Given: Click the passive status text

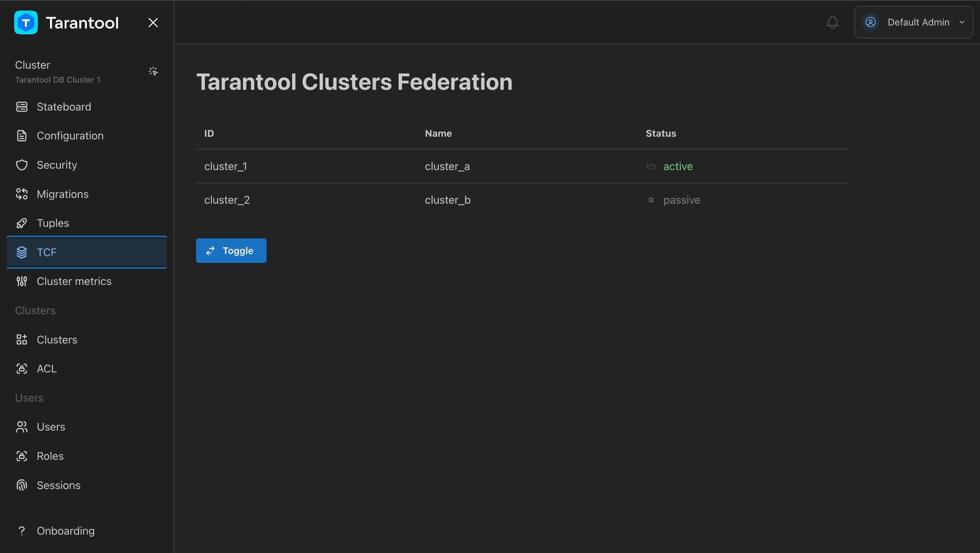Looking at the screenshot, I should 682,200.
